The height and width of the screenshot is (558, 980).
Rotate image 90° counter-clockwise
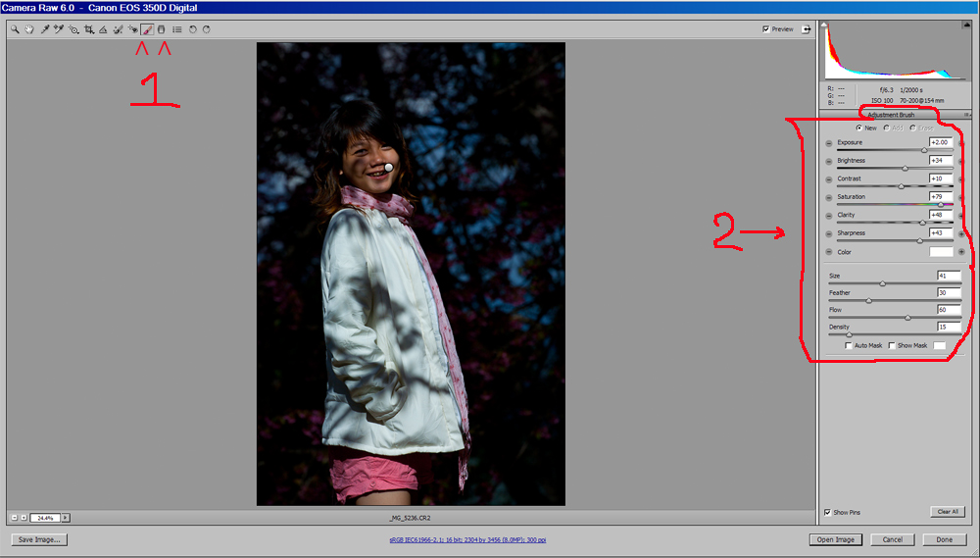click(x=193, y=29)
